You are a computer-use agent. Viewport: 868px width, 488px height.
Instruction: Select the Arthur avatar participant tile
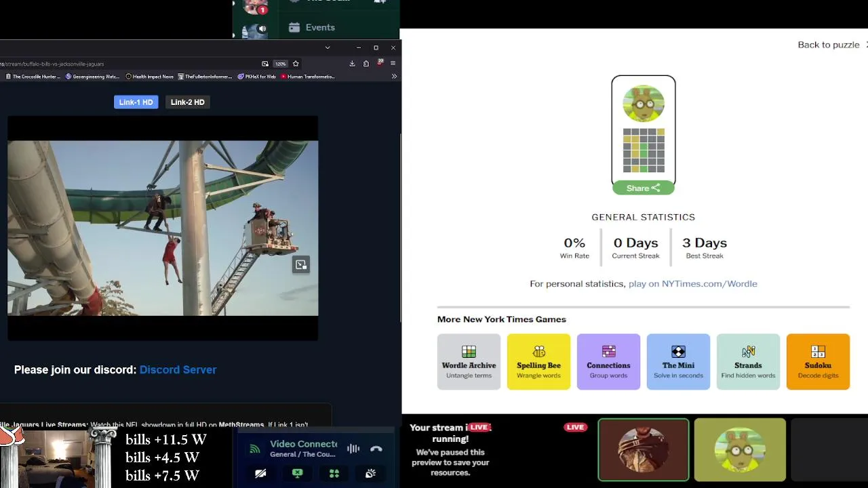coord(741,450)
